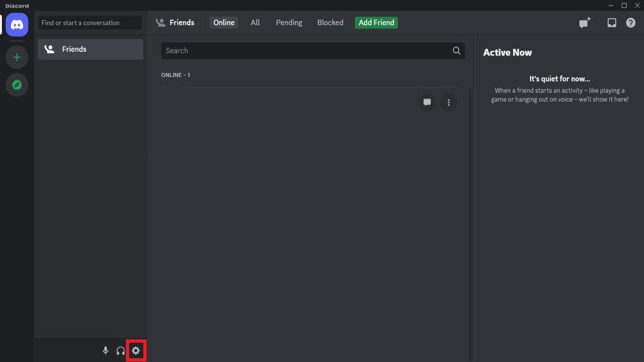
Task: Open More options for friend
Action: [449, 103]
